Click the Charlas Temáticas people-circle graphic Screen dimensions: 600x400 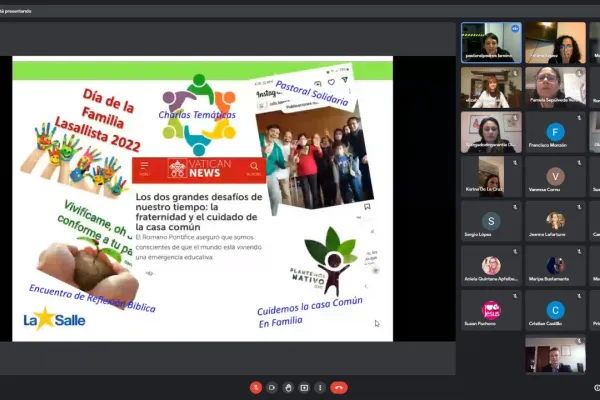coord(199,114)
